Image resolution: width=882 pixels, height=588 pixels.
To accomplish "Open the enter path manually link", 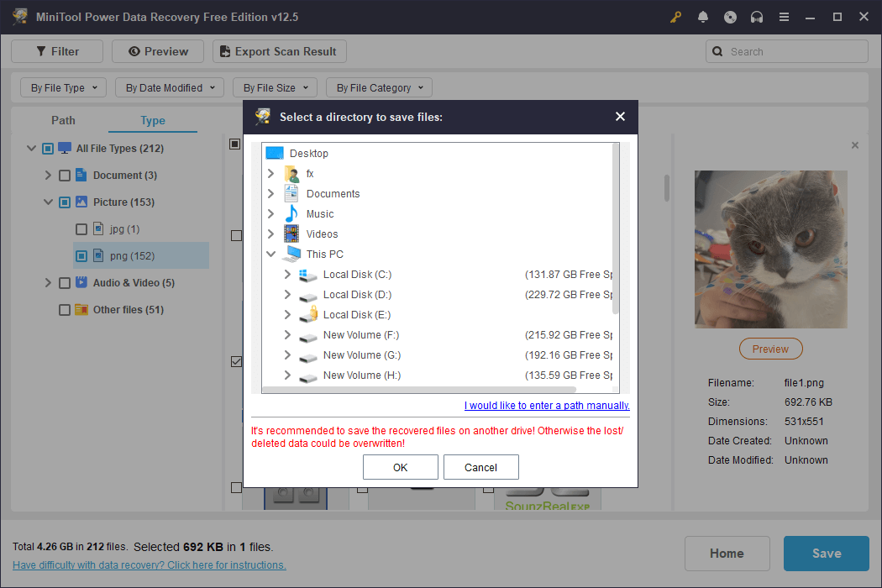I will click(x=547, y=405).
